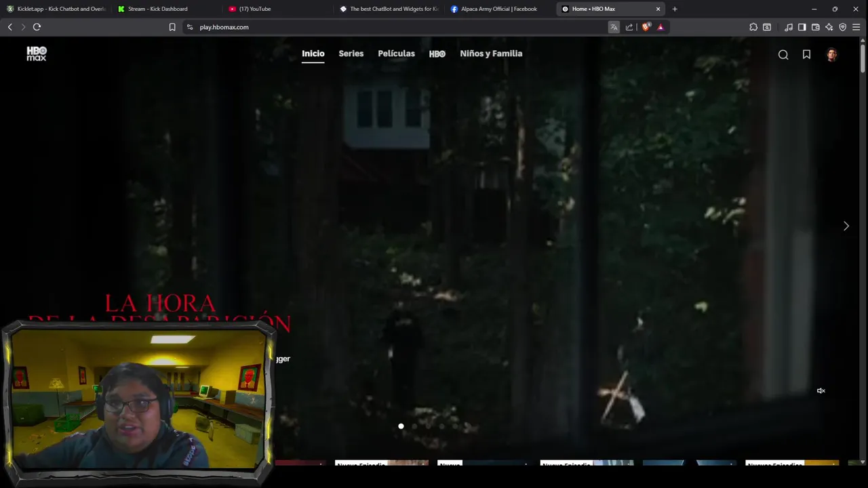The width and height of the screenshot is (868, 488).
Task: Click La Hora de la Desaparición title
Action: [160, 312]
